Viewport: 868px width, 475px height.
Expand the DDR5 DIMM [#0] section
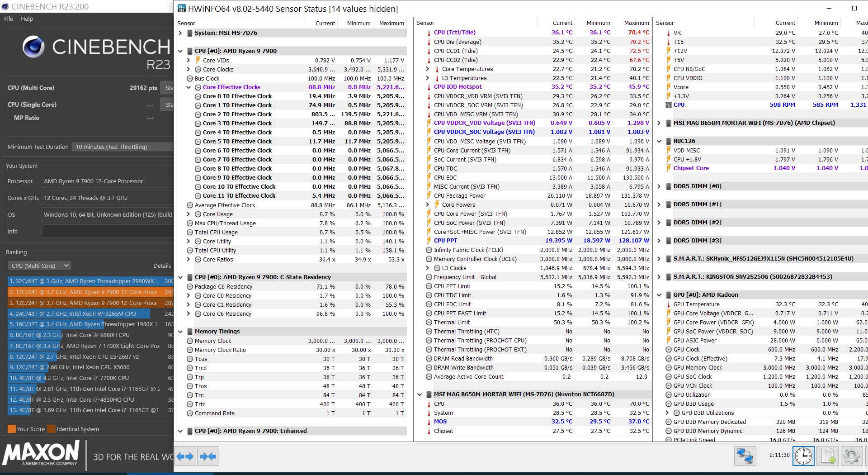point(659,186)
